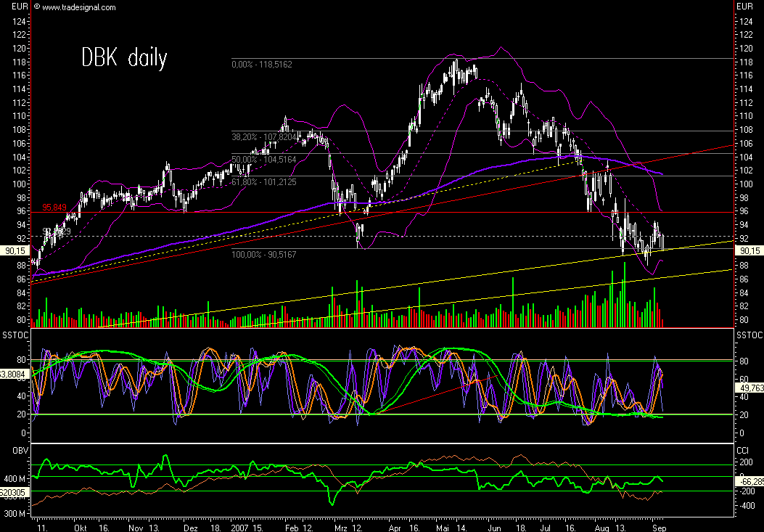The image size is (764, 532).
Task: Click the Fibonacci label '38,20% - 107,8204'
Action: point(263,137)
